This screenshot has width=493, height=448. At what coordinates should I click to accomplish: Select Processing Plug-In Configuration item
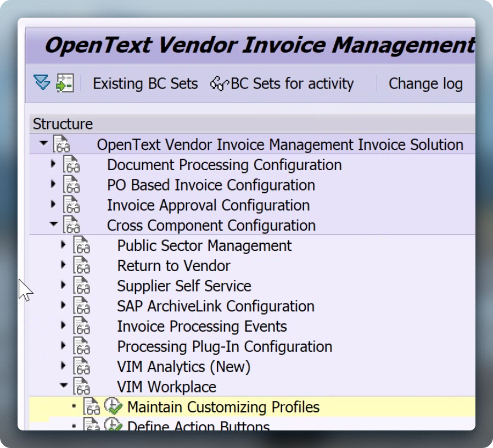[225, 346]
